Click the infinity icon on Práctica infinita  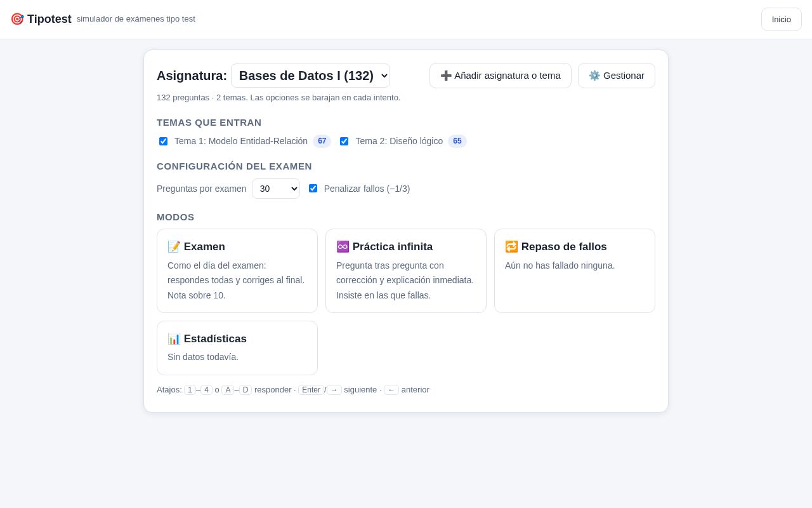click(x=343, y=247)
